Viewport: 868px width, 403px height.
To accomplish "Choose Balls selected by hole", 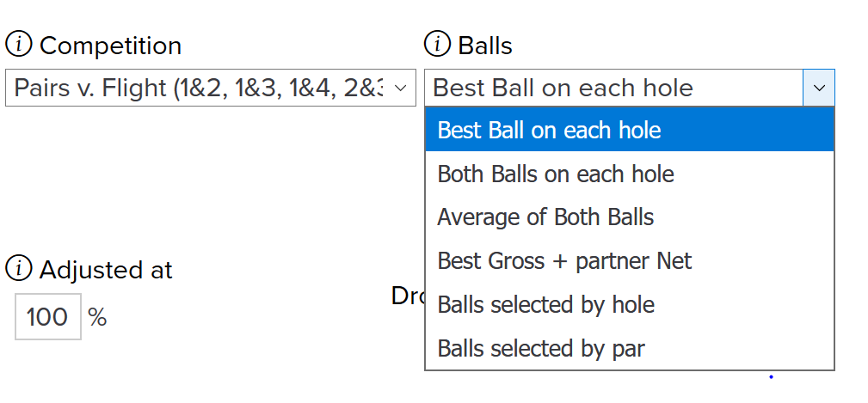I will 630,304.
